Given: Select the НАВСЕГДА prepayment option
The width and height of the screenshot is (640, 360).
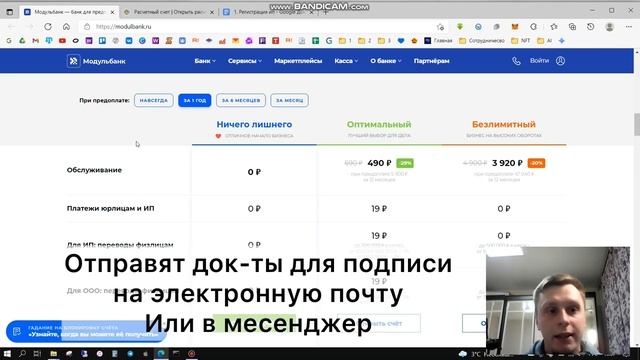Looking at the screenshot, I should pos(154,100).
